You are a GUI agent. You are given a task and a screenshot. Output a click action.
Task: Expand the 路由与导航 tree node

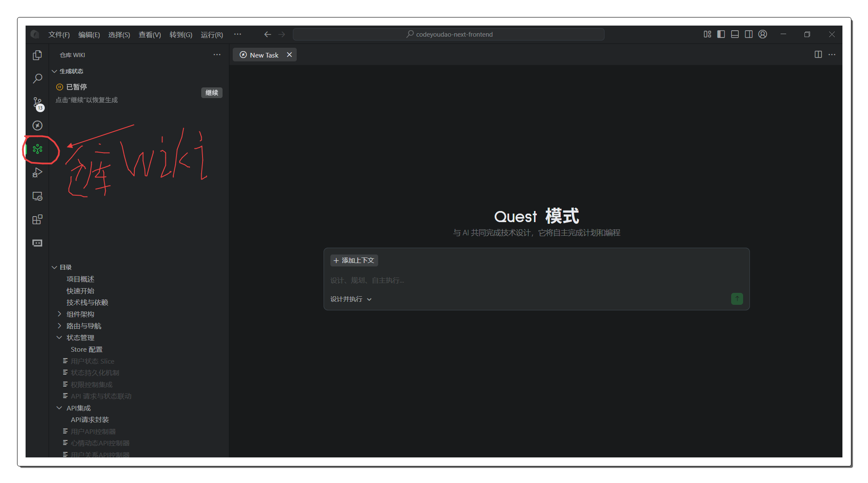(x=59, y=326)
